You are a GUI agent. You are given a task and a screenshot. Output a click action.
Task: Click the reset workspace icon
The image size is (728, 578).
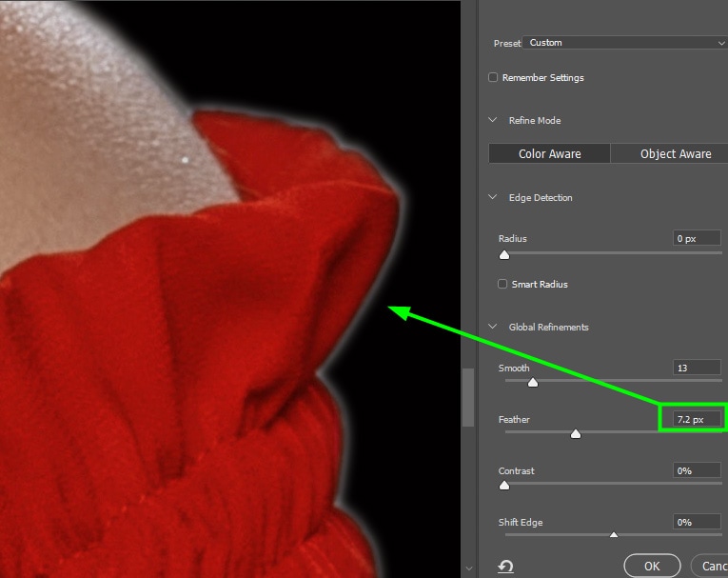pos(505,566)
